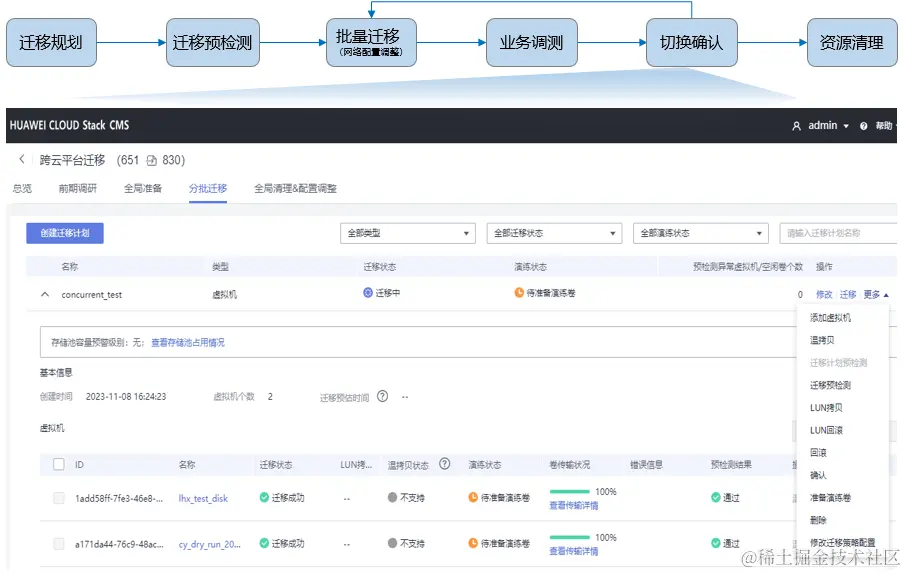Choose 回滚 menu entry
The width and height of the screenshot is (907, 574).
coord(818,452)
